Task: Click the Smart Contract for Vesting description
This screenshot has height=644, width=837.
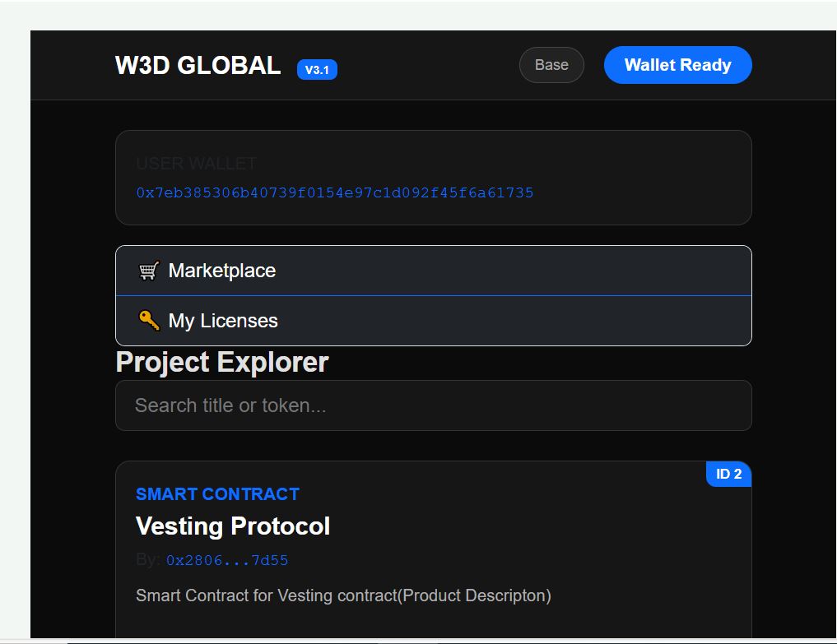Action: (343, 595)
